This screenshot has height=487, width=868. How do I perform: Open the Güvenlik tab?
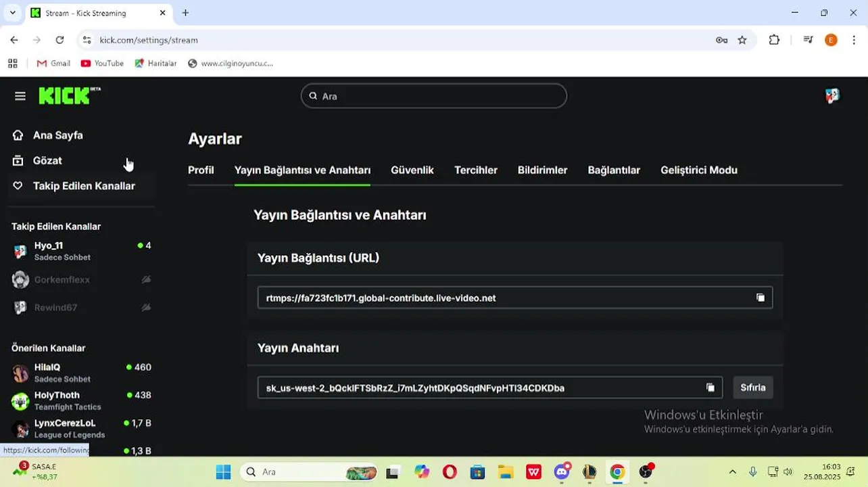[412, 170]
